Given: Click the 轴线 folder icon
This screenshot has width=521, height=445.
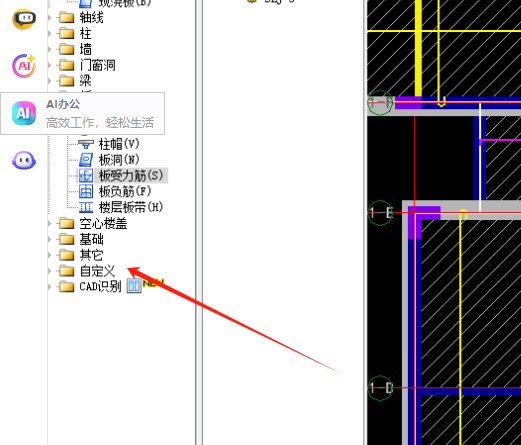Looking at the screenshot, I should point(66,17).
